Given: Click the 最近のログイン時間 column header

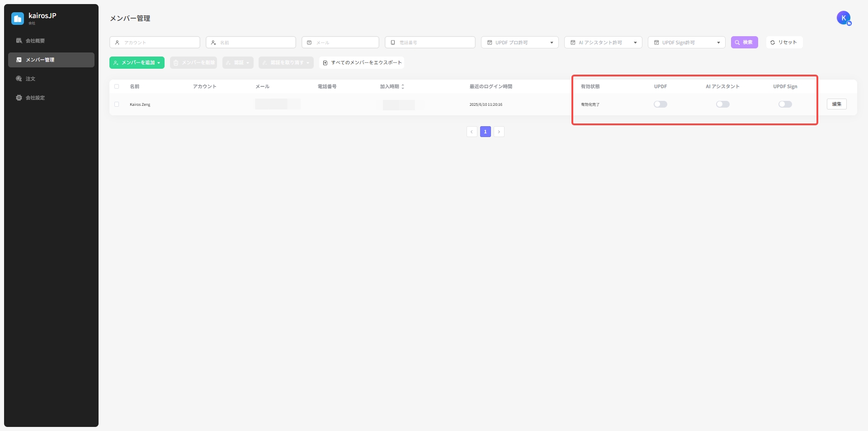Looking at the screenshot, I should tap(491, 86).
